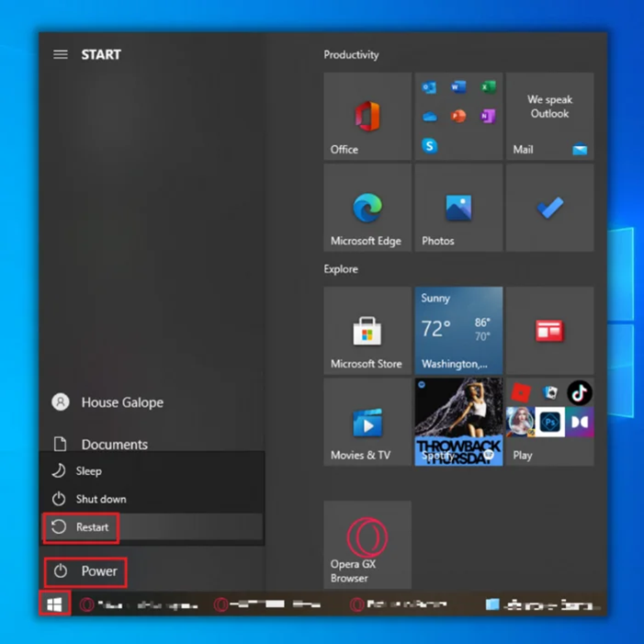Choose Shut down from the power menu
This screenshot has height=644, width=644.
click(152, 499)
